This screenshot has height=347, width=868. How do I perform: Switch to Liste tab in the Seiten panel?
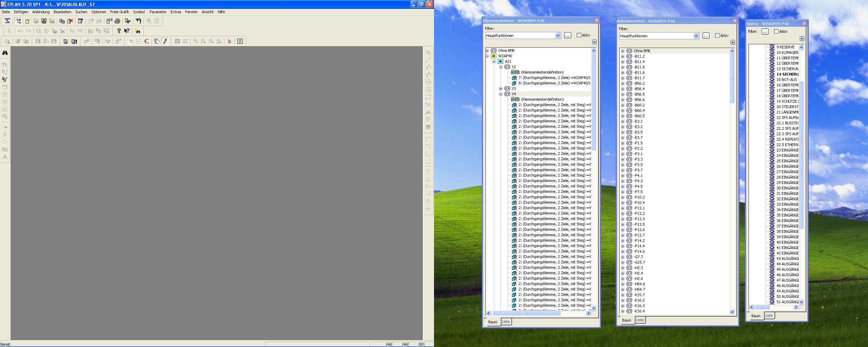(769, 315)
